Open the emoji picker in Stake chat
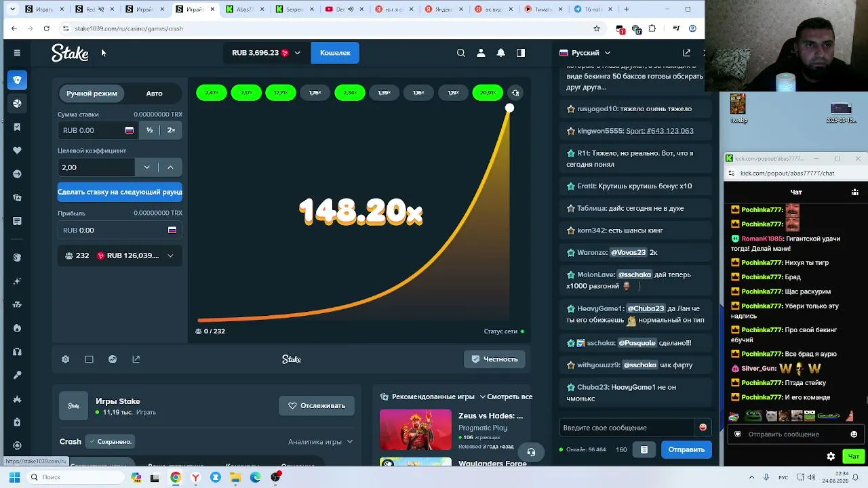 [x=703, y=428]
